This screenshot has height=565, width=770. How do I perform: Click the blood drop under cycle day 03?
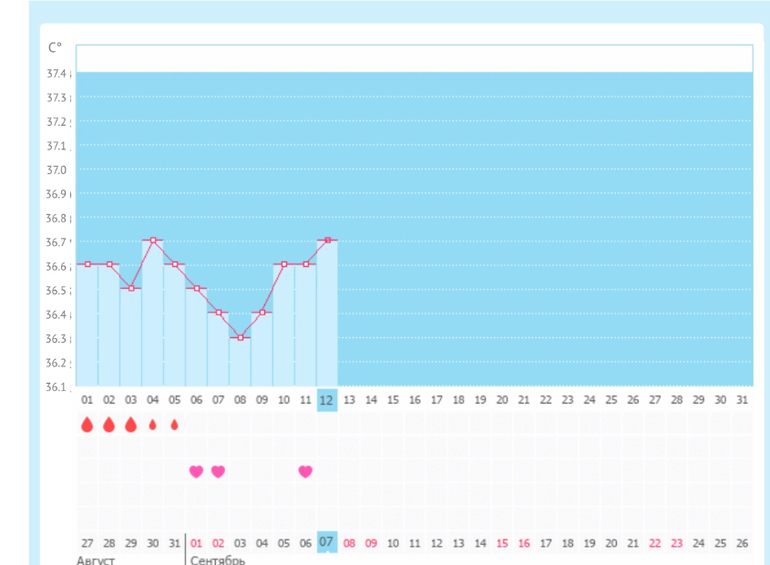[131, 425]
